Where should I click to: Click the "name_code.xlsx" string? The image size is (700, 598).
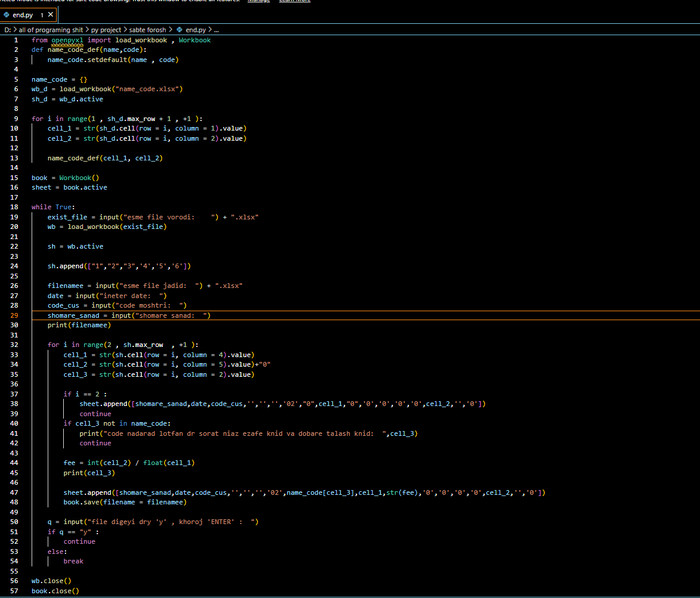tap(147, 89)
